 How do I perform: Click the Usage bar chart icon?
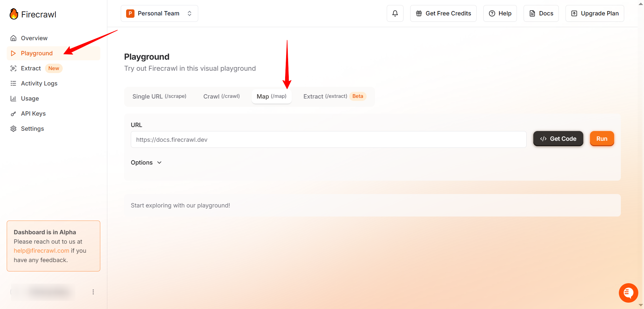[13, 99]
